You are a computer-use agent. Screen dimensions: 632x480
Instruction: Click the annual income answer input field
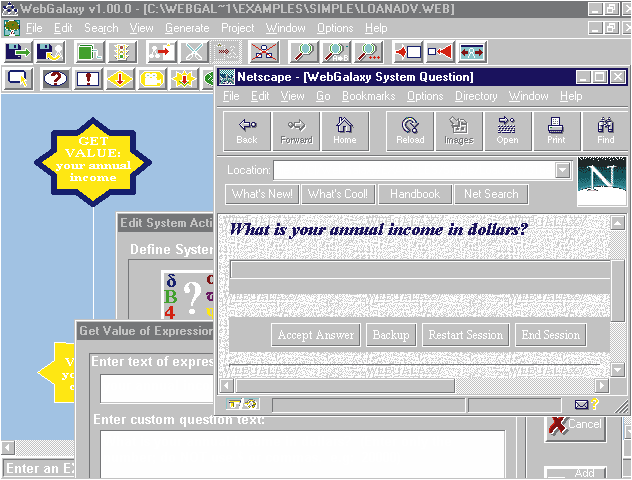coord(420,269)
